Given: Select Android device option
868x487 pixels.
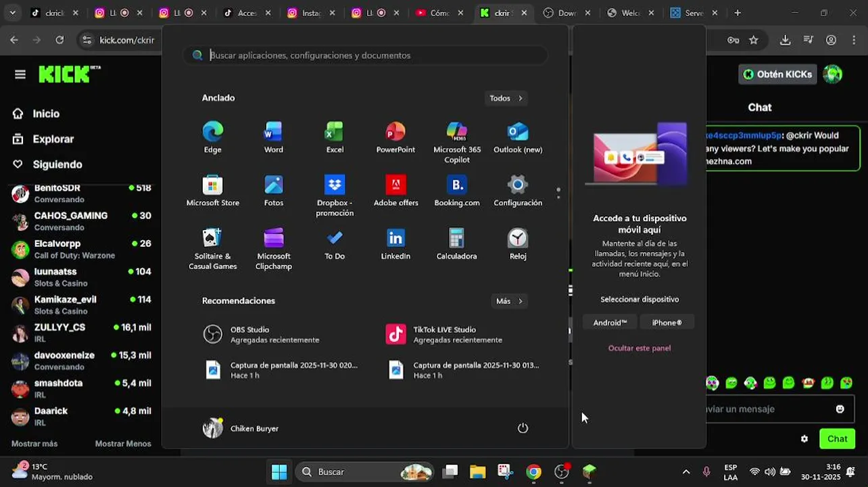Looking at the screenshot, I should 610,323.
